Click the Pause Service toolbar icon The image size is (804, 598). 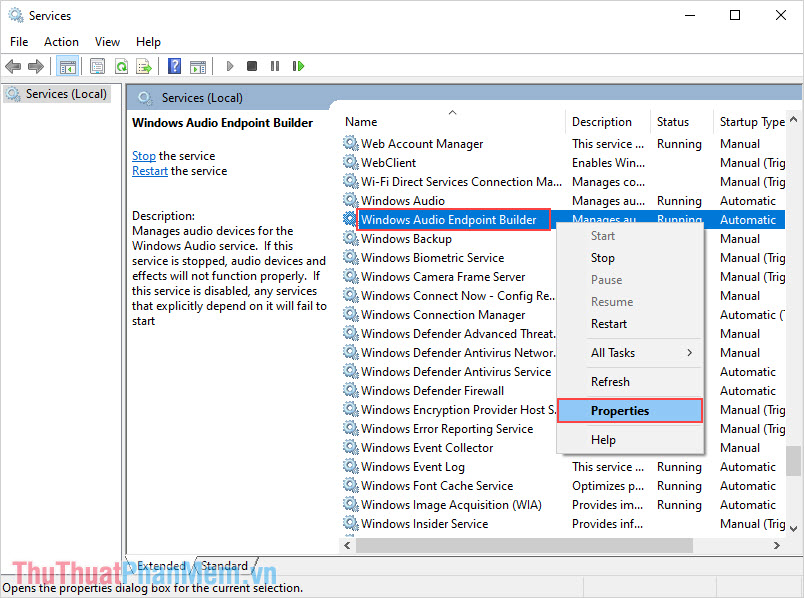click(x=275, y=66)
